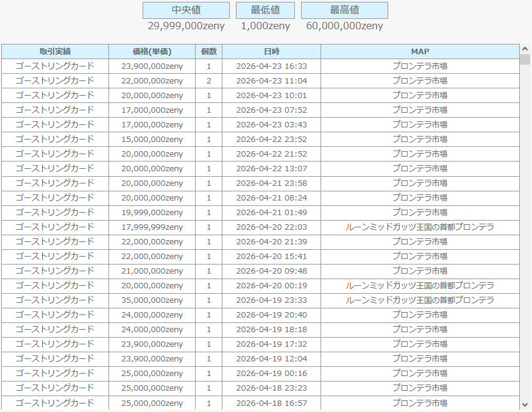The width and height of the screenshot is (532, 412).
Task: Click the 最低値 lowest price box
Action: [265, 10]
